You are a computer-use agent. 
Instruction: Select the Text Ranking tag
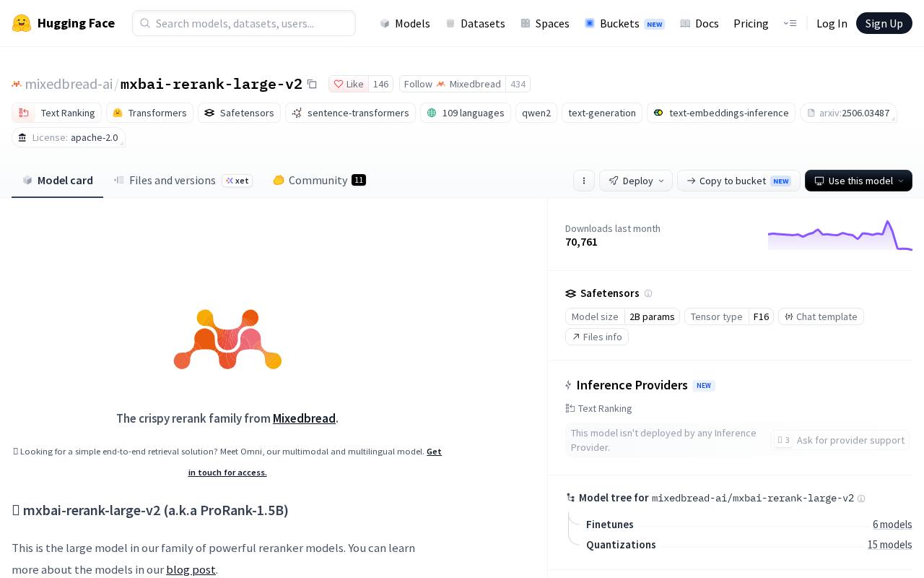(x=56, y=113)
